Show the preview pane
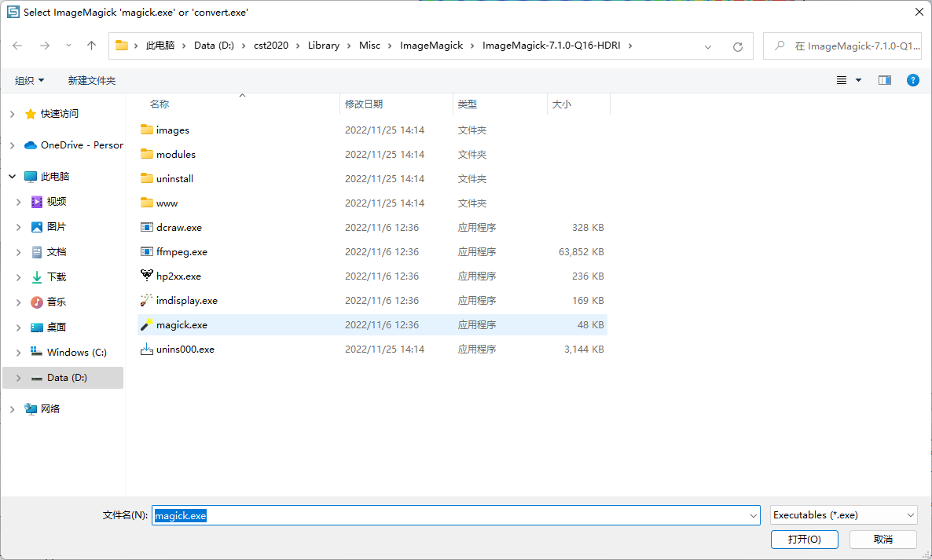This screenshot has width=932, height=560. point(885,79)
